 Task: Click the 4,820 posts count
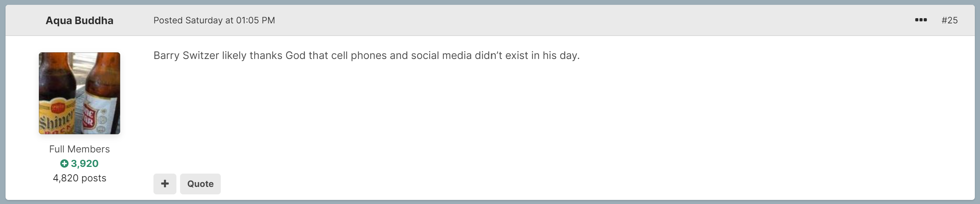[80, 178]
